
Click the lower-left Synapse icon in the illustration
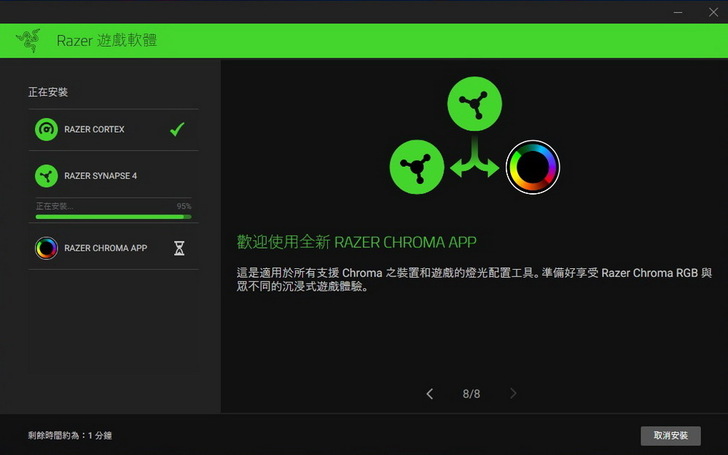click(x=416, y=167)
